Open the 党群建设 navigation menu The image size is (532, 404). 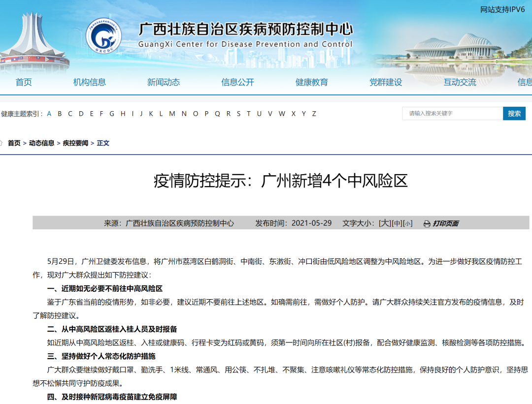(x=386, y=82)
